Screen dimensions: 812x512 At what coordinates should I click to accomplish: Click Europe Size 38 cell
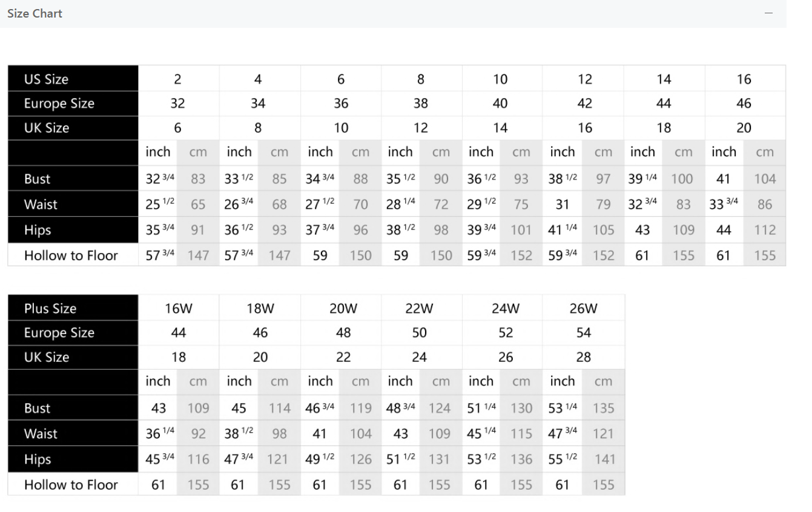point(421,103)
